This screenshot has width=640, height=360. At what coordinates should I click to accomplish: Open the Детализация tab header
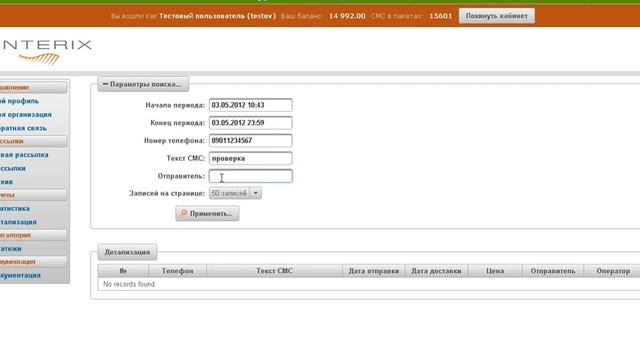(127, 252)
